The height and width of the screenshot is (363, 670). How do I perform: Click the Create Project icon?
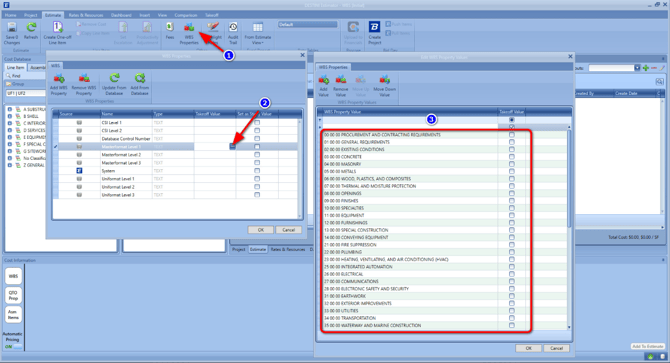[374, 28]
